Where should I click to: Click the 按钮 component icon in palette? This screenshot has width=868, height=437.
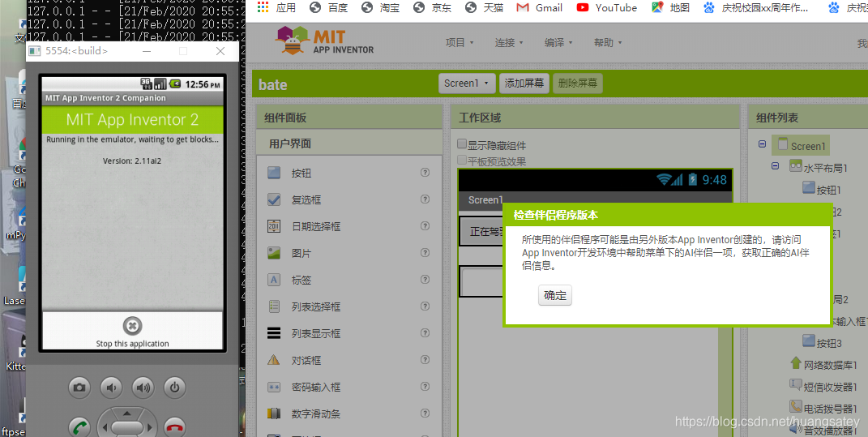point(274,173)
